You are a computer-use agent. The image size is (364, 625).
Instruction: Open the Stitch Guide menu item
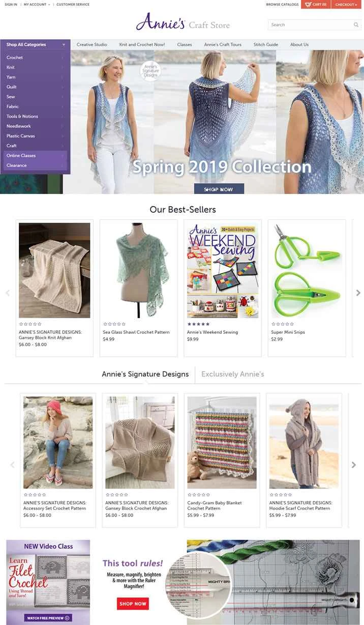[266, 45]
